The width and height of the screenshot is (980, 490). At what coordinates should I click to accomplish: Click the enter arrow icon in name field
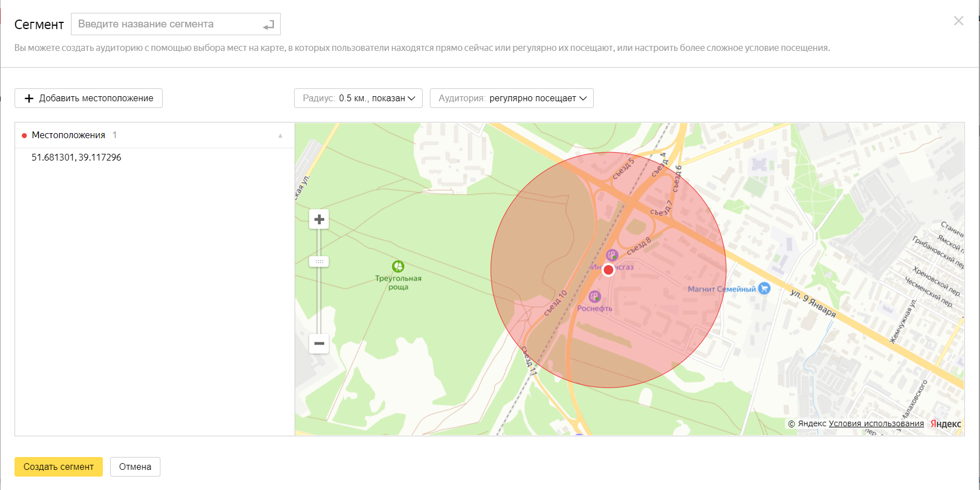268,25
